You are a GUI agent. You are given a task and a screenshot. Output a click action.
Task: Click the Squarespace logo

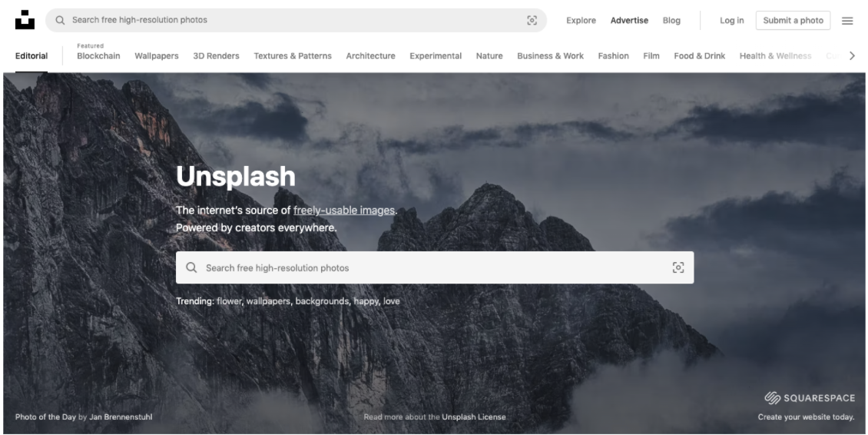point(810,398)
